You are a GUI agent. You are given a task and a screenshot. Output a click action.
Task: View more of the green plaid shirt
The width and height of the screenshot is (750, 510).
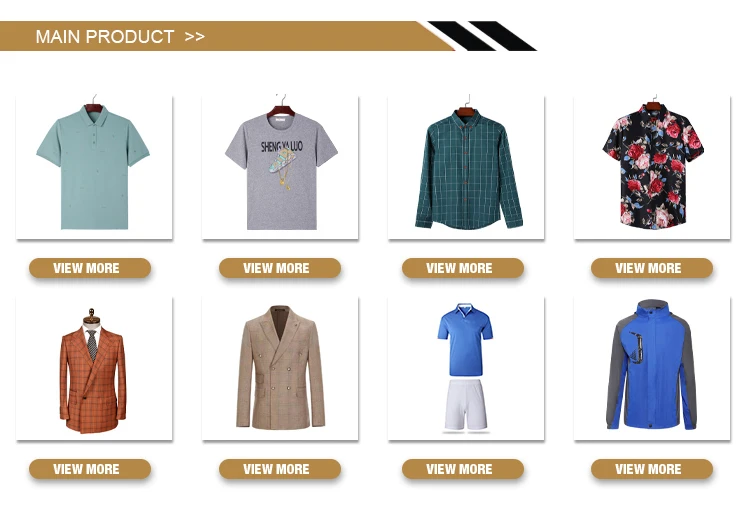pyautogui.click(x=463, y=268)
